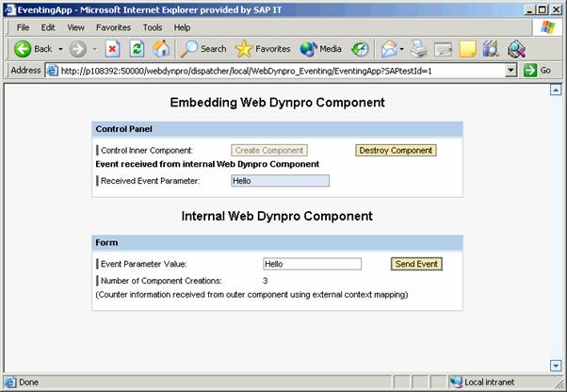
Task: Expand the Back button history dropdown arrow
Action: (x=61, y=49)
